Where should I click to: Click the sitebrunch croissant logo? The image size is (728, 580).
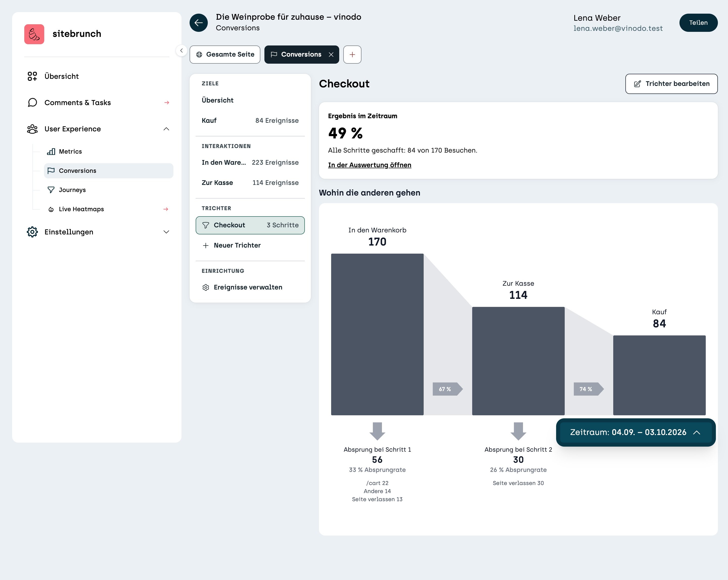[x=34, y=34]
